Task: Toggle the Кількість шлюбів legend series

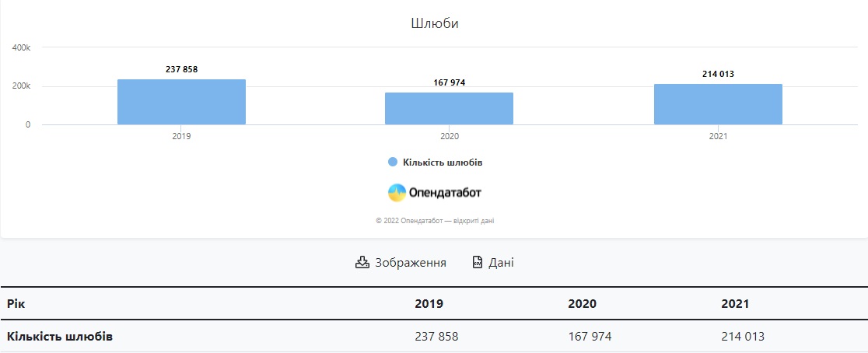Action: tap(435, 162)
